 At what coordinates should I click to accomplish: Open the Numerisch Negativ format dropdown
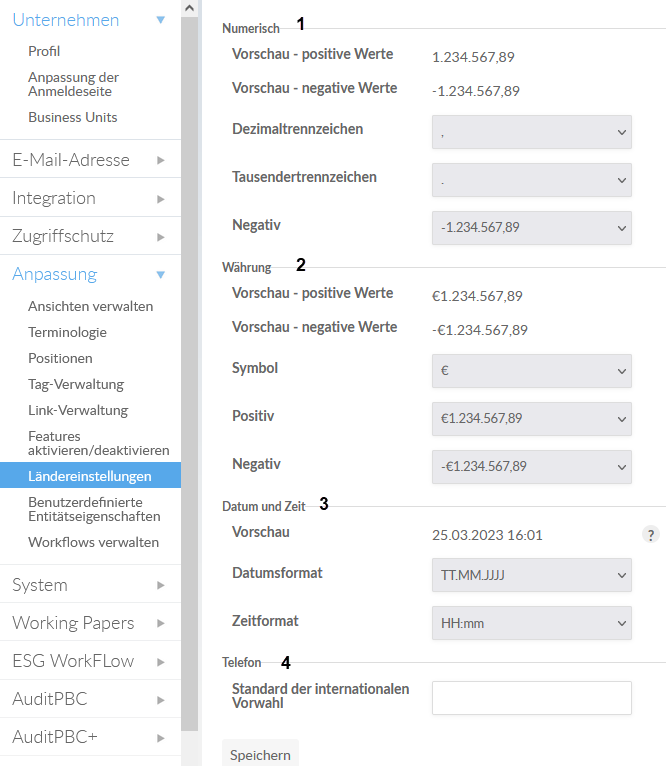coord(532,228)
